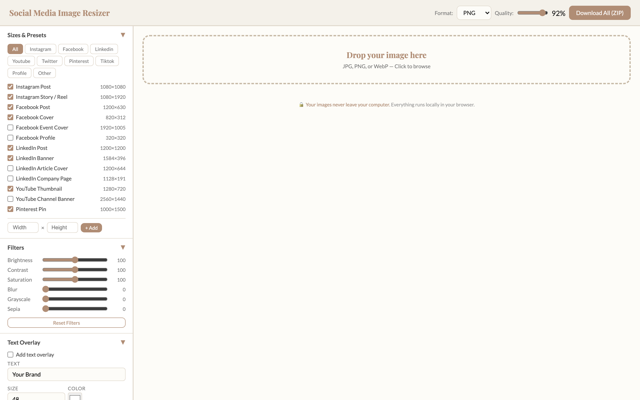
Task: Click the Brightness slider handle
Action: (75, 260)
